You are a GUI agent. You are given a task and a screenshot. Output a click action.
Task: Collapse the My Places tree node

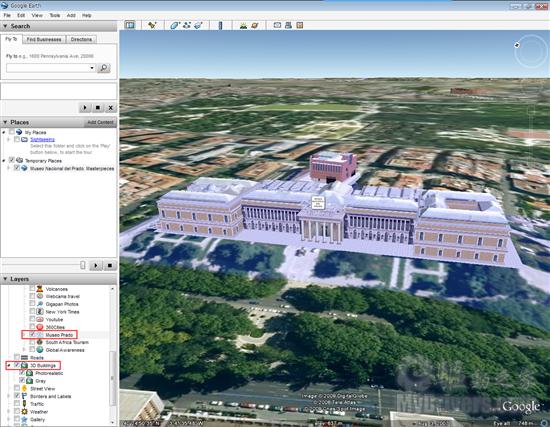point(4,132)
